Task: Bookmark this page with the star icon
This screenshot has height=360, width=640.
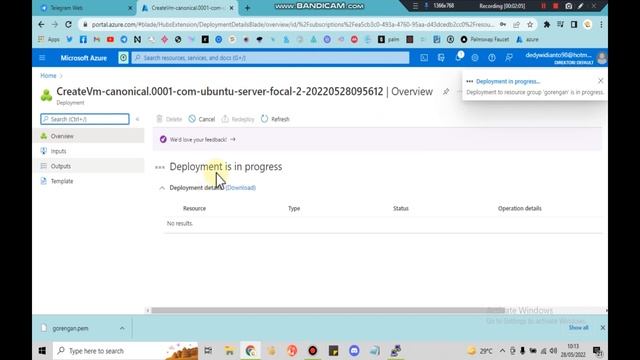Action: [530, 24]
